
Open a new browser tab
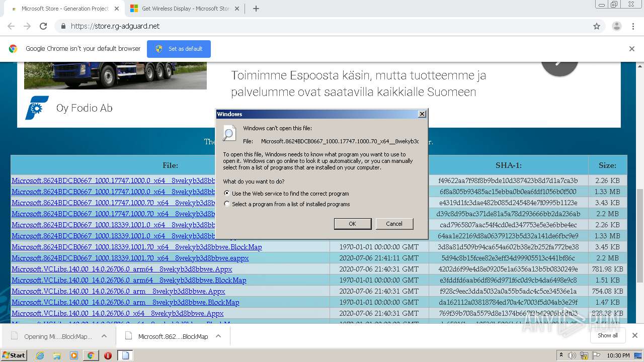point(256,9)
